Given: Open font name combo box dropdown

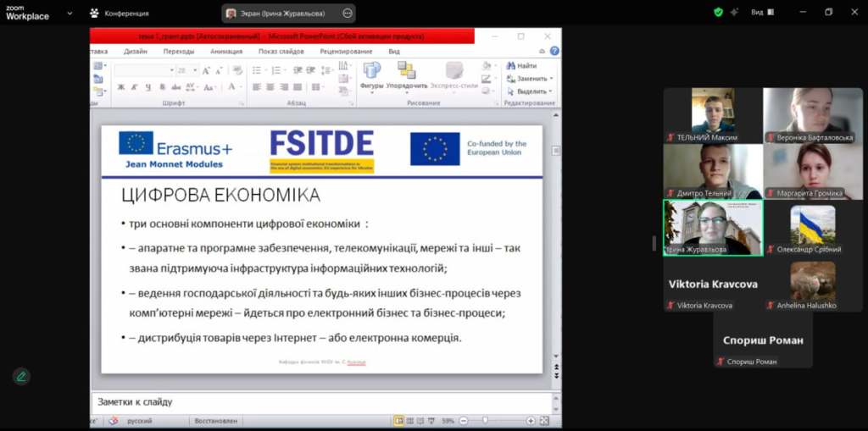Looking at the screenshot, I should coord(171,71).
